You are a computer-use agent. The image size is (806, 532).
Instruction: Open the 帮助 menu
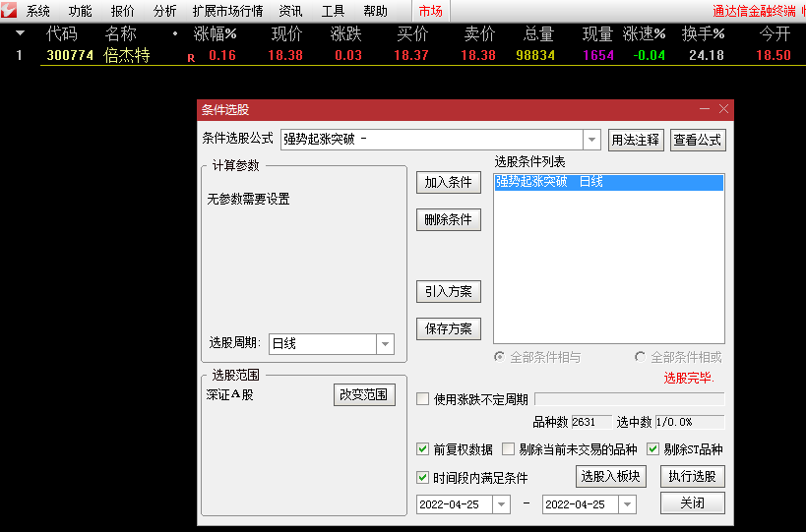(375, 11)
